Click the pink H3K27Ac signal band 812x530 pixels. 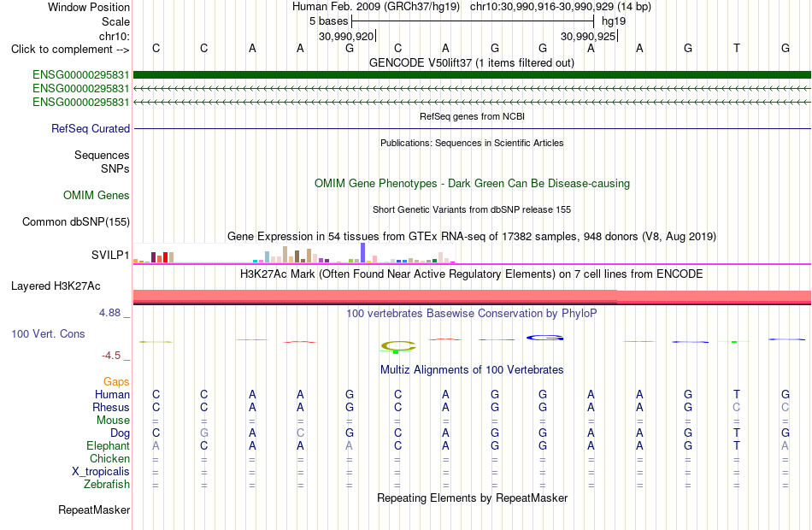coord(472,296)
